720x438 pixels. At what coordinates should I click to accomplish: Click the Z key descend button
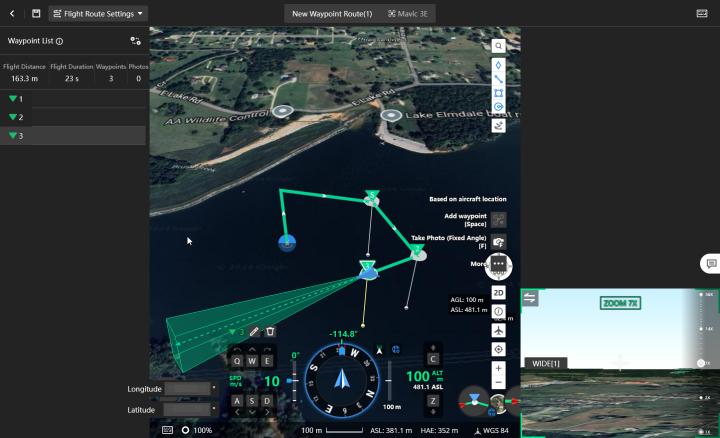coord(433,400)
